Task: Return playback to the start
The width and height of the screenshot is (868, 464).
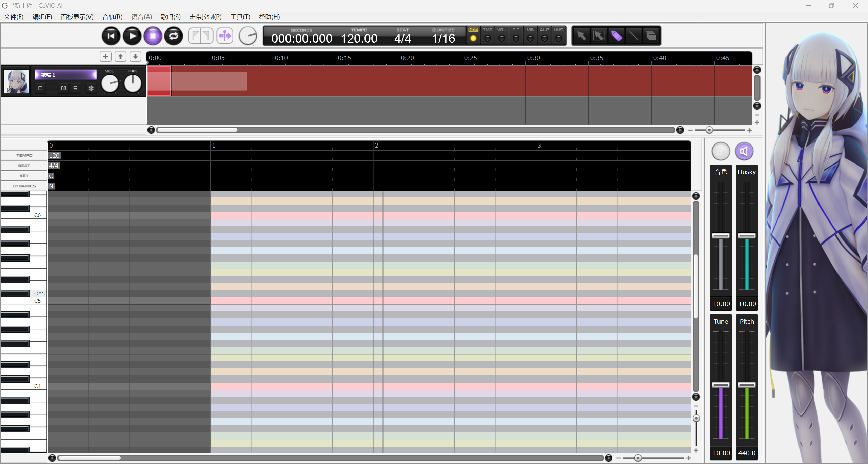Action: [111, 36]
